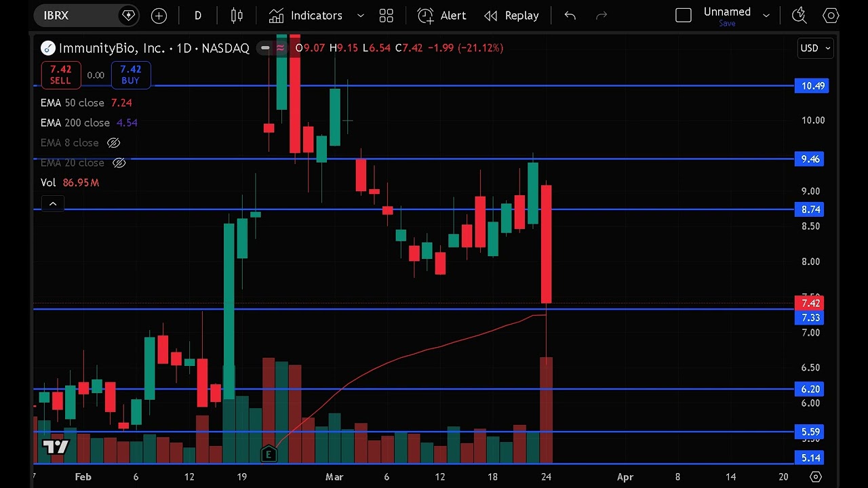Click the Mar label on time axis
Viewport: 868px width, 488px height.
tap(334, 477)
